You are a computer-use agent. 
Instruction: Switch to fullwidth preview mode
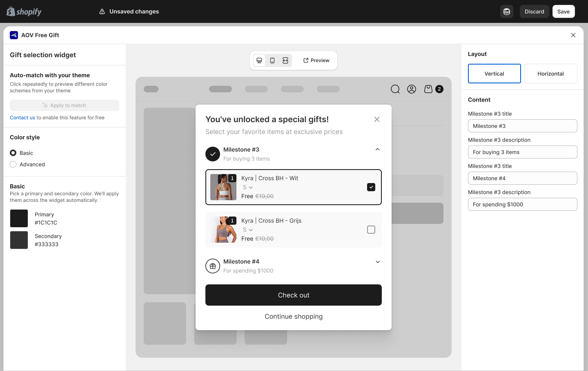[285, 60]
